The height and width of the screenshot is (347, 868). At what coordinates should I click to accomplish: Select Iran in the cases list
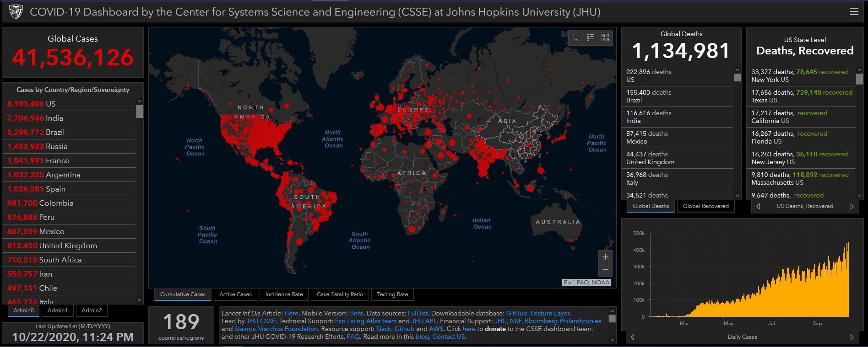(x=69, y=274)
